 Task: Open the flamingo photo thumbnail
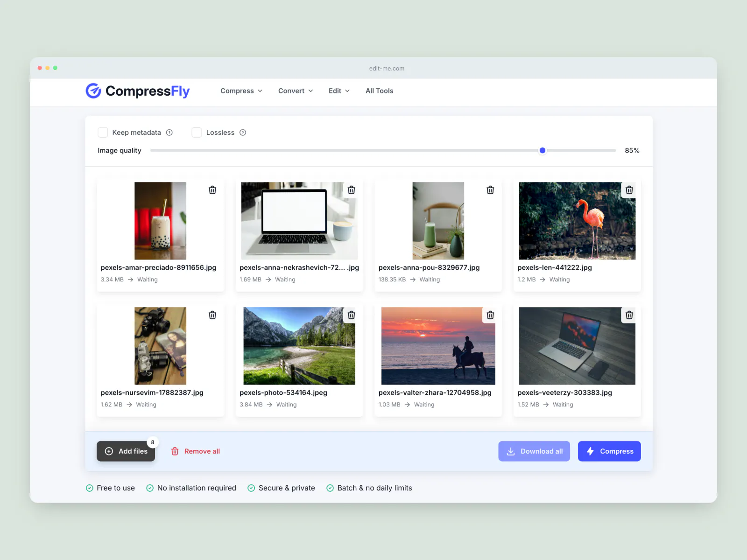(577, 221)
